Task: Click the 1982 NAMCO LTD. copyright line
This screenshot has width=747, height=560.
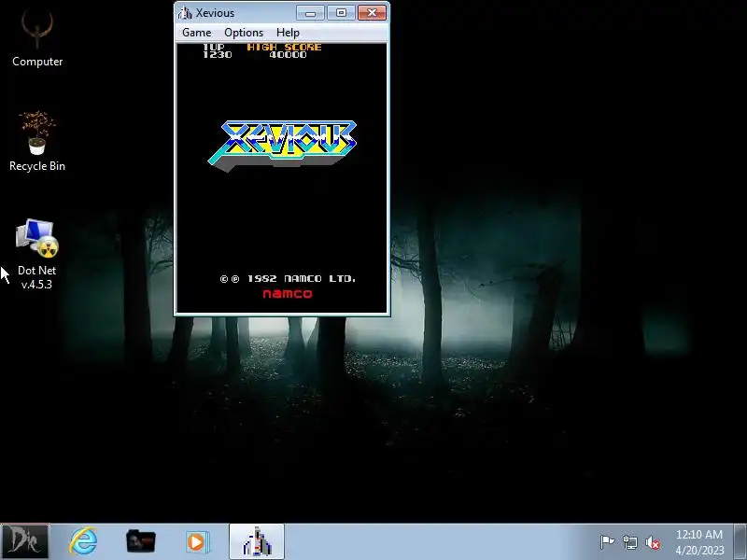Action: [288, 278]
